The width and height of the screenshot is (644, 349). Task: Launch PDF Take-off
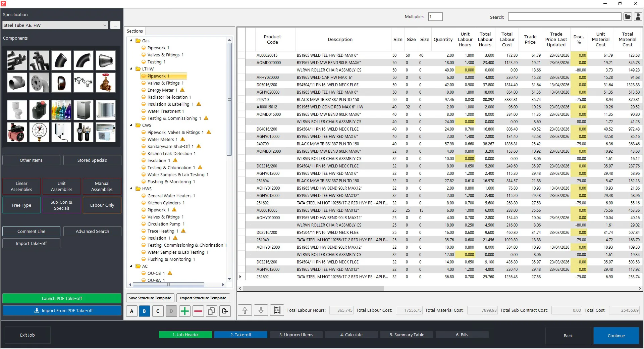click(62, 298)
